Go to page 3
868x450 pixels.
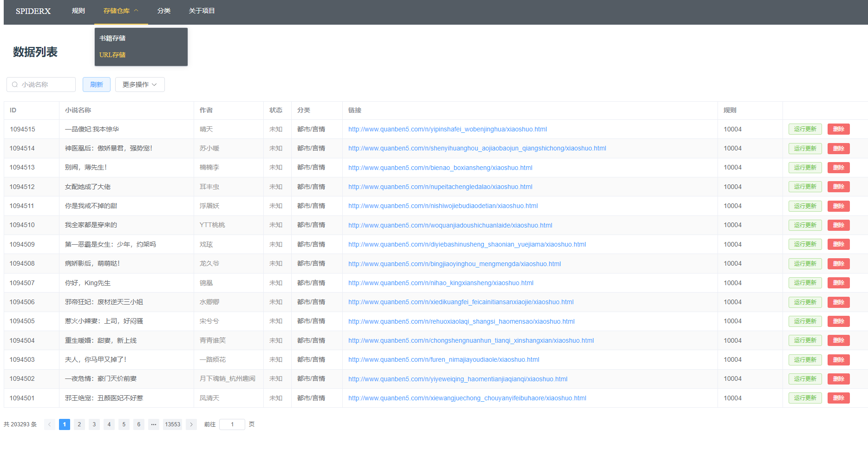[x=94, y=424]
